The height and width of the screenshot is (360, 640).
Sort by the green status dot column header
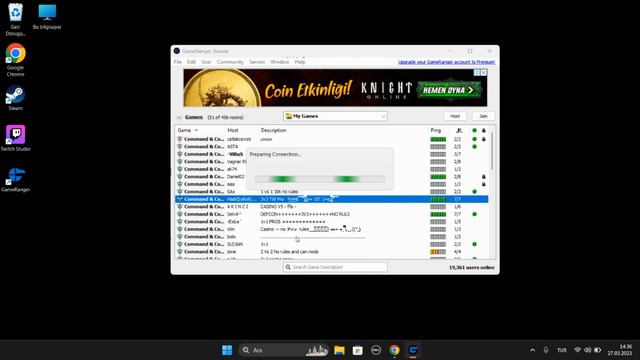pos(474,131)
